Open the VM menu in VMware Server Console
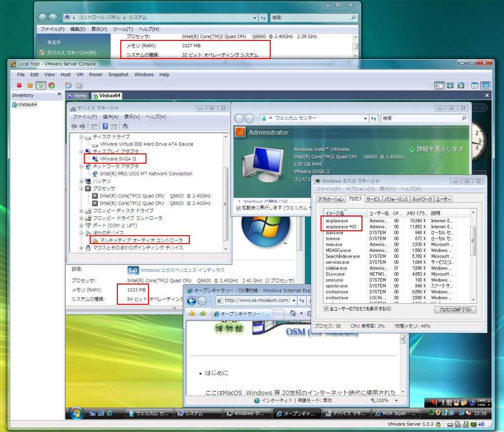 pos(80,74)
